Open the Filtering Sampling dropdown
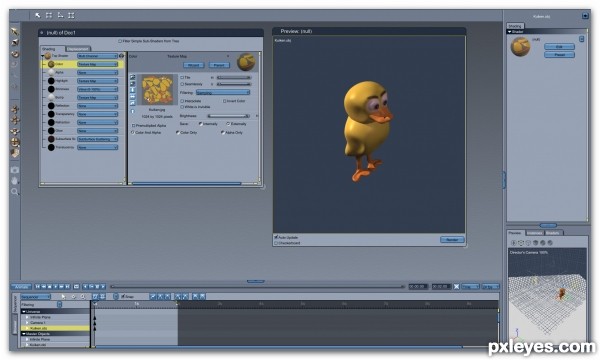Screen dimensions: 600x360 click(223, 93)
